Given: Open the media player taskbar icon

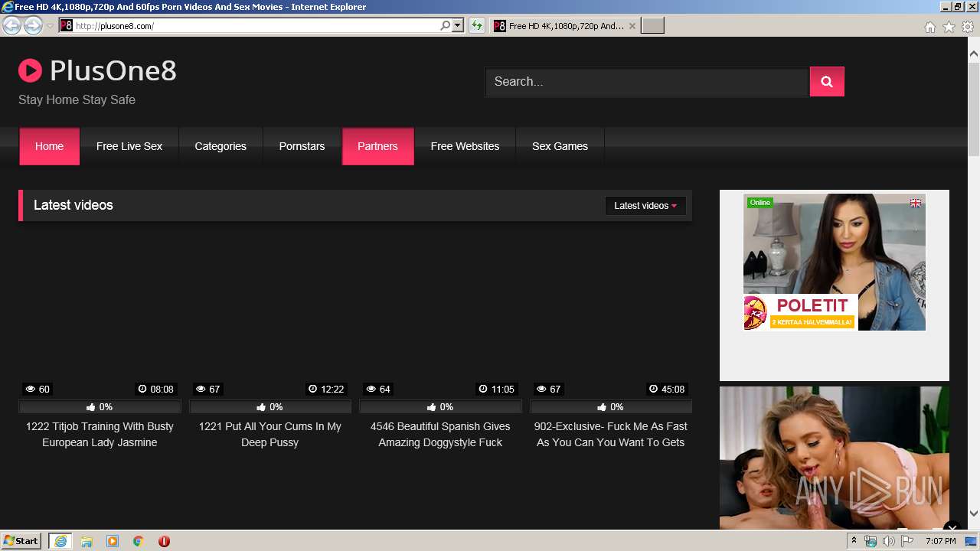Looking at the screenshot, I should click(x=113, y=541).
